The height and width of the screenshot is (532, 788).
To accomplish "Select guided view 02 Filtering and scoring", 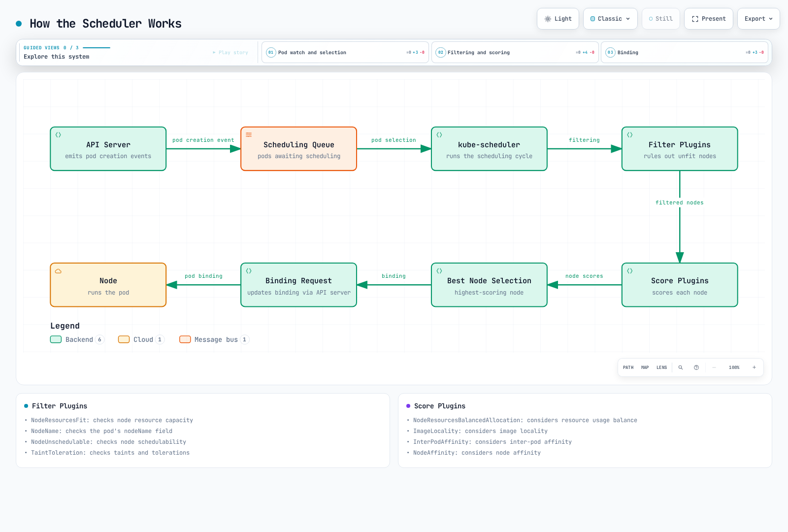I will pyautogui.click(x=515, y=52).
